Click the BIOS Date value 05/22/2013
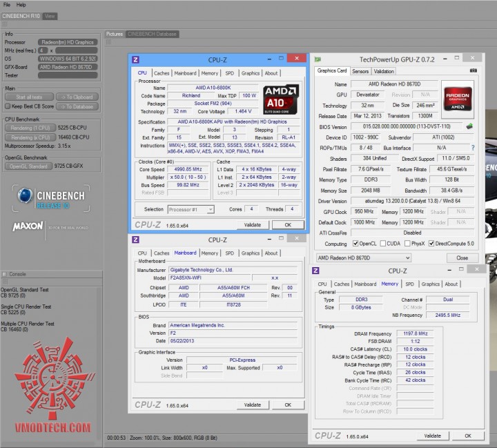Image resolution: width=497 pixels, height=448 pixels. 233,341
